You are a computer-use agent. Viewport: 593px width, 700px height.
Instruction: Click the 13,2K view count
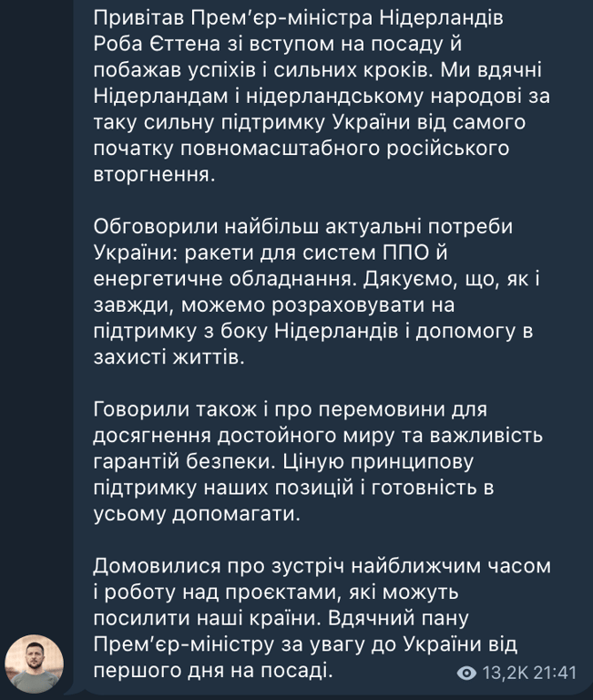coord(502,673)
